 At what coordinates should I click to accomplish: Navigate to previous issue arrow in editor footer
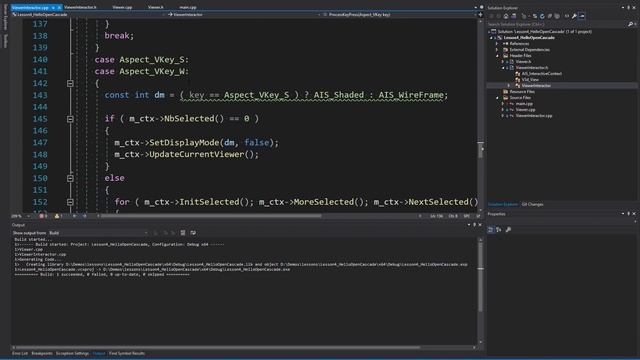75,216
